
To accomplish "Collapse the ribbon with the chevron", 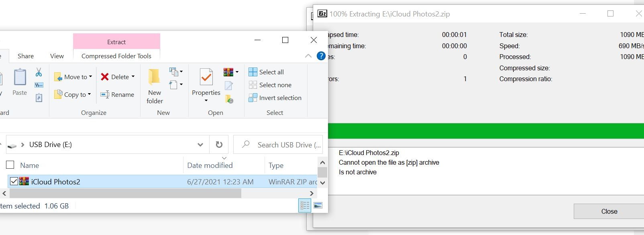I will [308, 56].
